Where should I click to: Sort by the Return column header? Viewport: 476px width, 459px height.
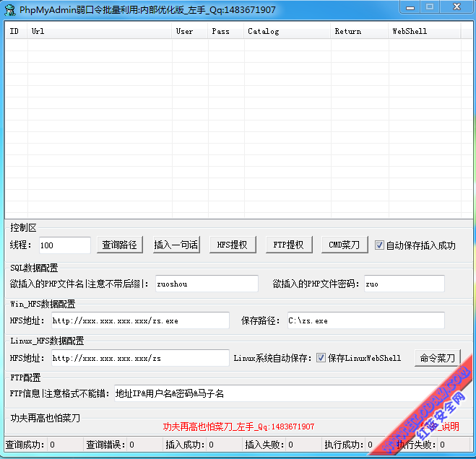[x=360, y=31]
